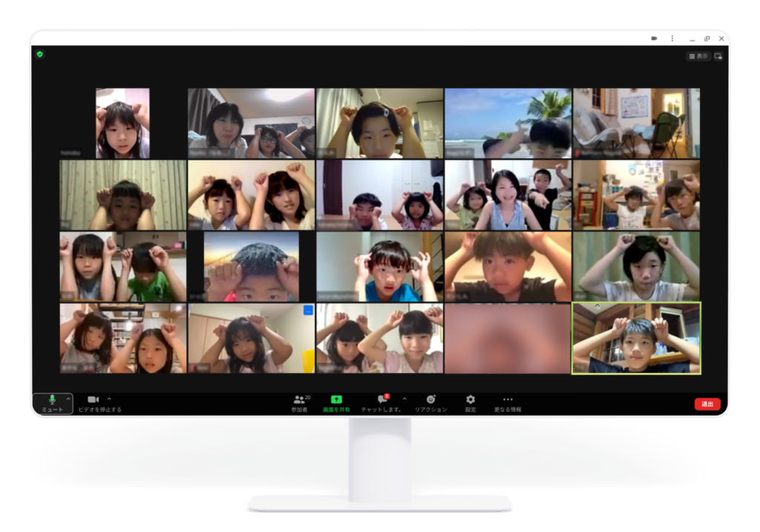Open the 参加者 participants panel

click(x=300, y=403)
